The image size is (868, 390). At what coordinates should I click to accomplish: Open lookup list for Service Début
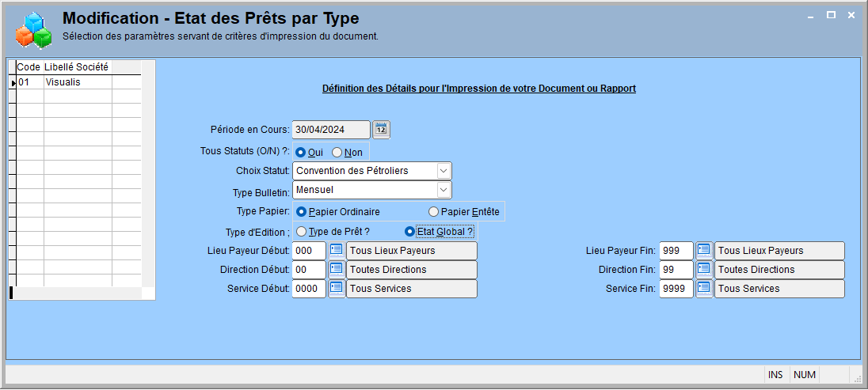click(x=336, y=288)
